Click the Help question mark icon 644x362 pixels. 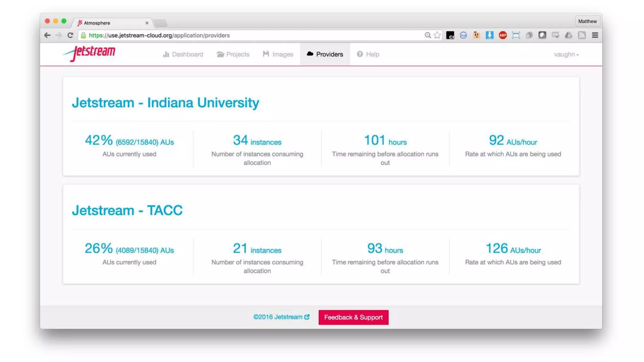pyautogui.click(x=360, y=54)
